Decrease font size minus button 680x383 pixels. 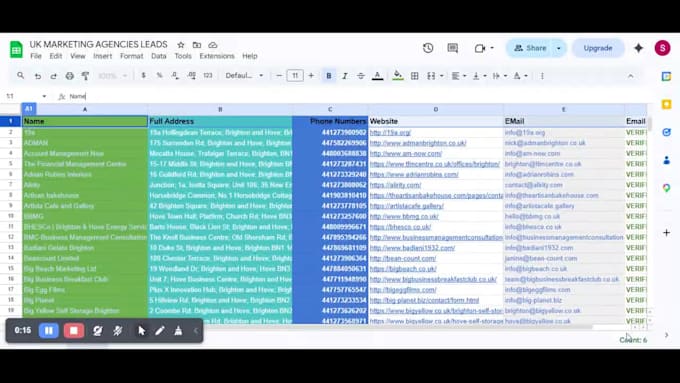click(279, 75)
